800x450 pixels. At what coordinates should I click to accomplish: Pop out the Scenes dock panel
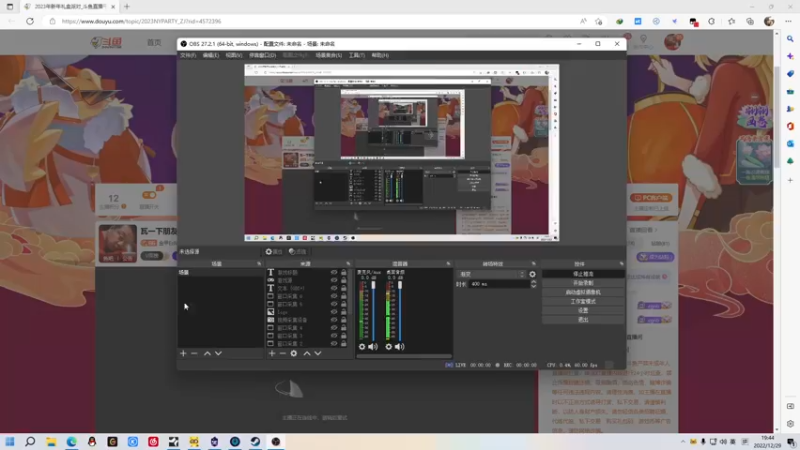pyautogui.click(x=259, y=264)
